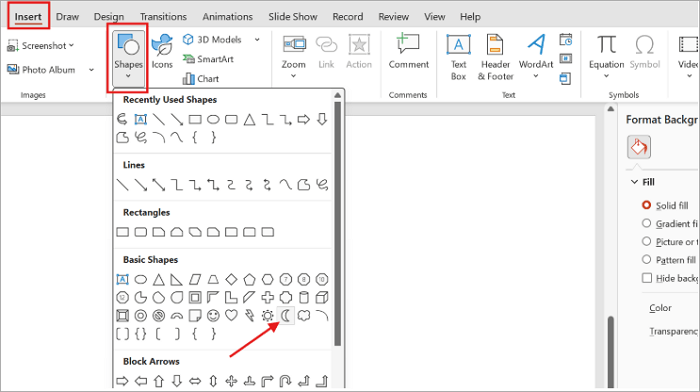Open the Slide Show tab
700x392 pixels.
(293, 17)
